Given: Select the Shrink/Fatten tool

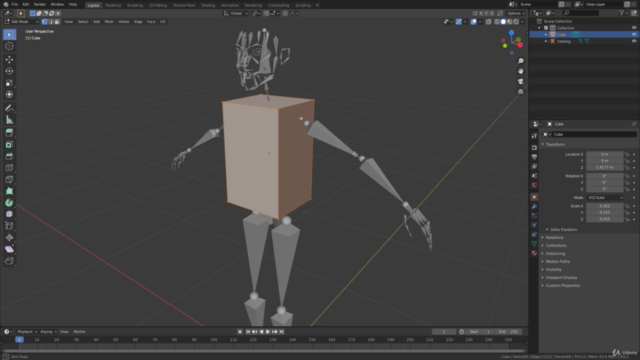Looking at the screenshot, I should (9, 238).
